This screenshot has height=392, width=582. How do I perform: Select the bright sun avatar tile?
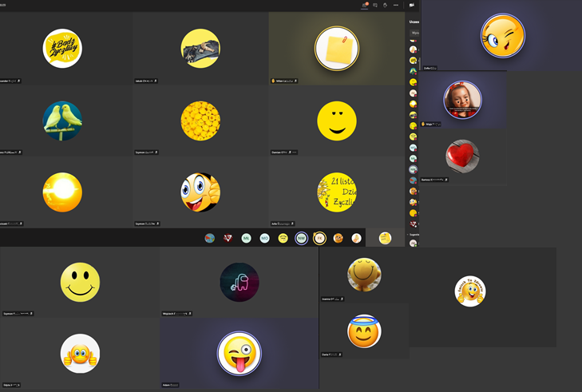(x=62, y=192)
